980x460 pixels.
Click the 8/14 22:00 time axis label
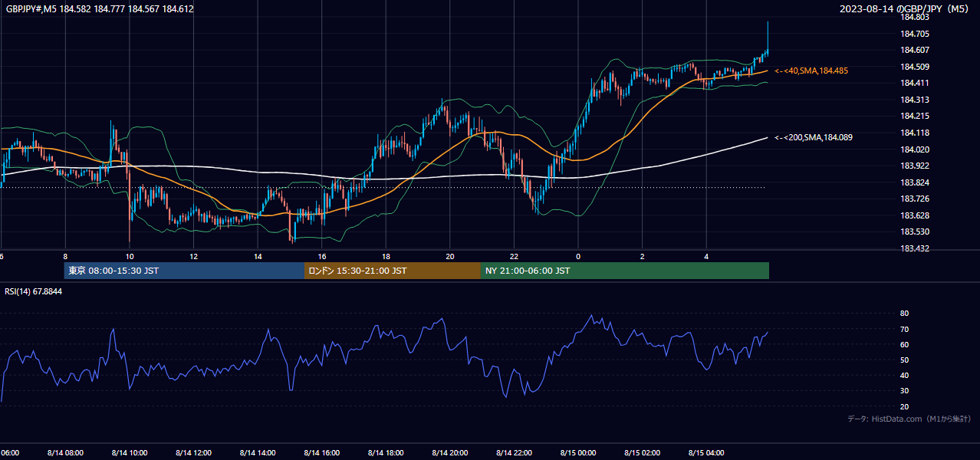coord(514,453)
